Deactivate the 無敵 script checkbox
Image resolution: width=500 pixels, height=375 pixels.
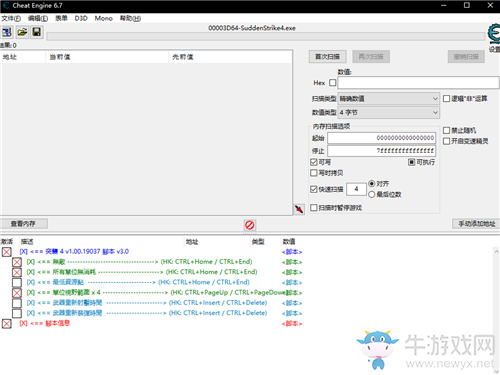point(17,262)
